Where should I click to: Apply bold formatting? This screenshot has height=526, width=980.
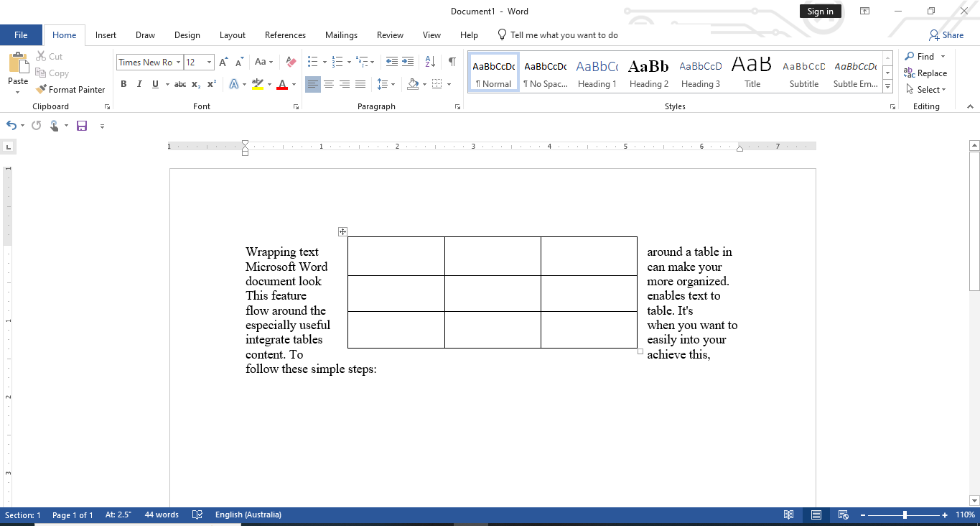[123, 84]
